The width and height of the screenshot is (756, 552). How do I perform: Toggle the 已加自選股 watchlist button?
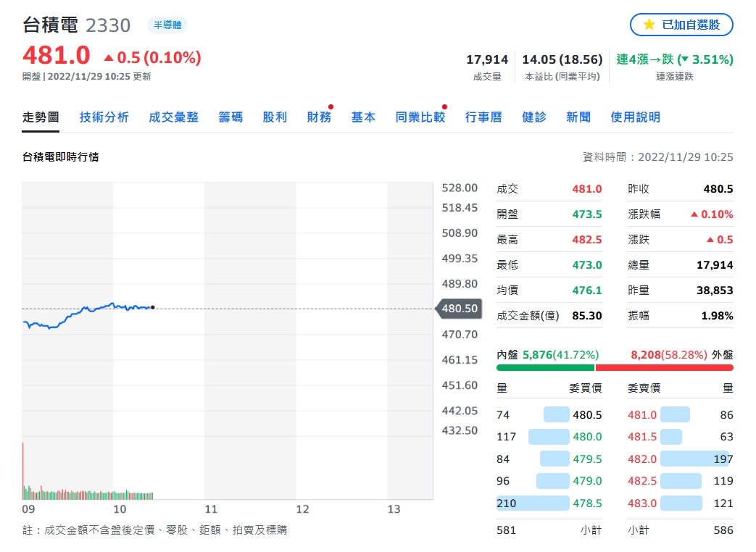point(681,25)
